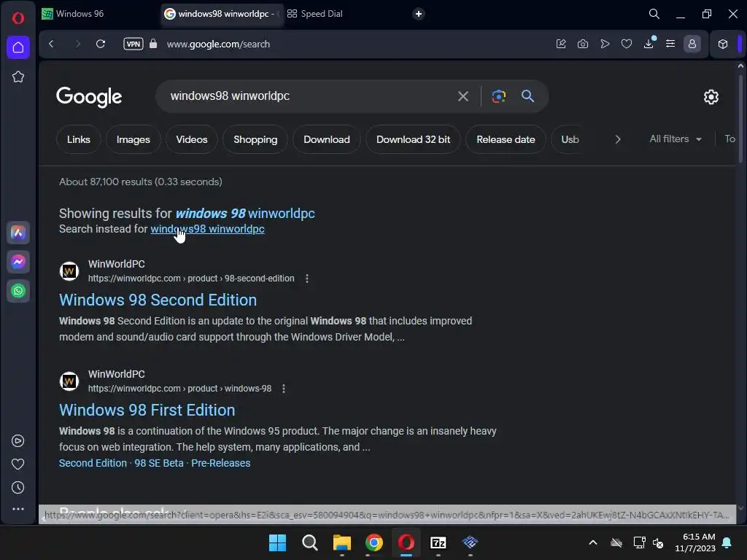Open the Home start page in the sidebar
Screen dimensions: 747x560
(18, 47)
